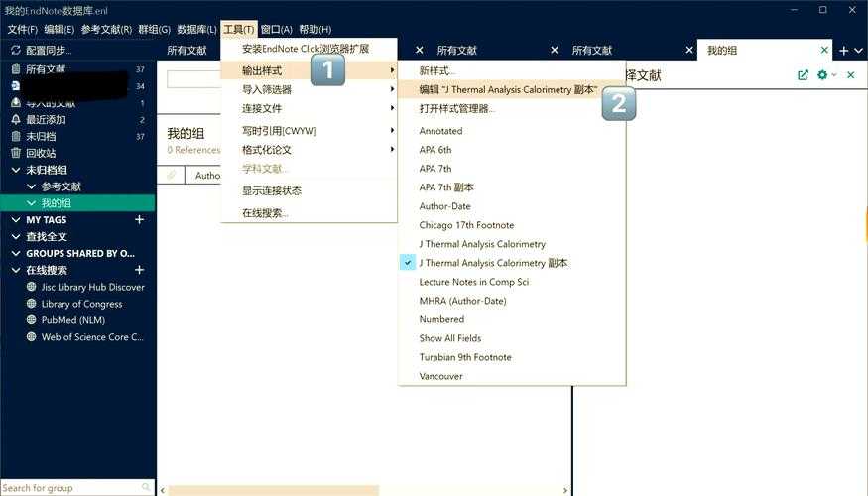Close the reference panel with X icon
Image resolution: width=868 pixels, height=496 pixels.
(x=851, y=75)
